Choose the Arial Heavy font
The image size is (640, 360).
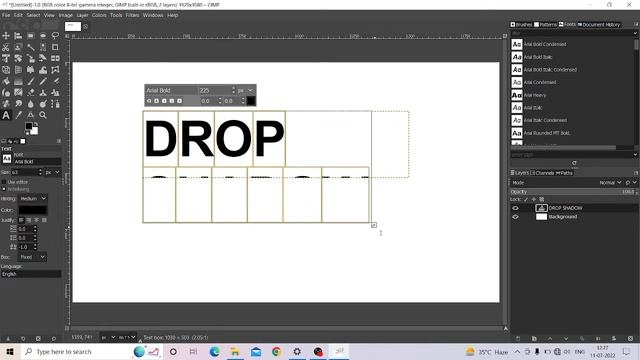[535, 95]
